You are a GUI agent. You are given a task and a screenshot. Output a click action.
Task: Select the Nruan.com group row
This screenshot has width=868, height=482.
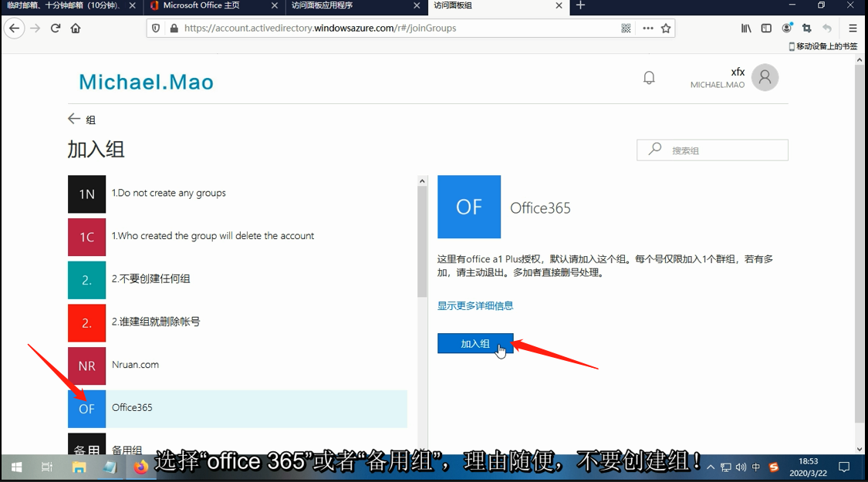238,366
